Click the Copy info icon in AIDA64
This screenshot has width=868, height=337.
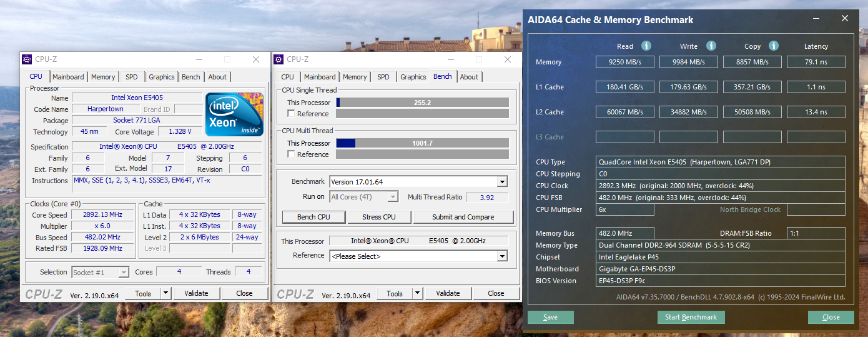pos(774,46)
